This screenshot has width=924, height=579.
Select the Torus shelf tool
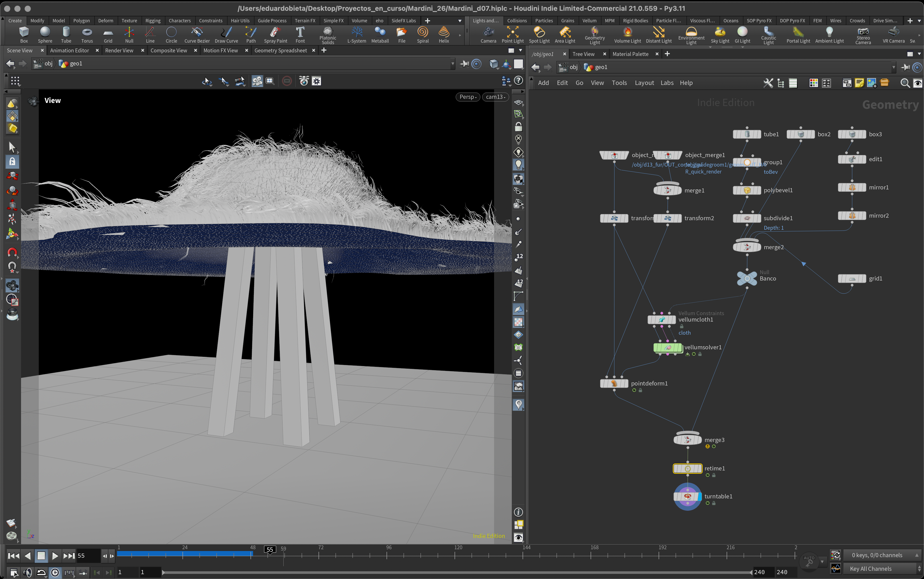87,34
